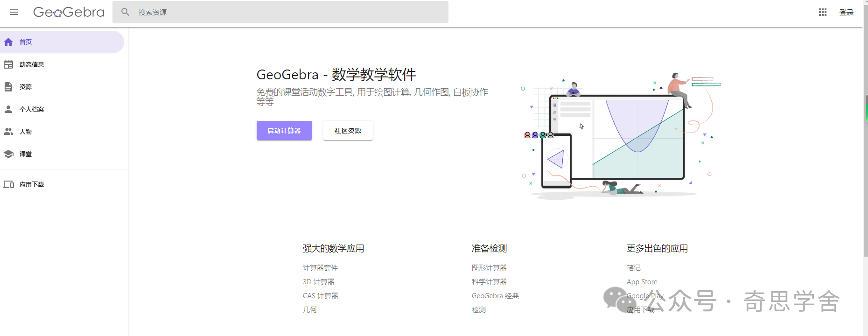Select 首页 in the sidebar
868x336 pixels.
(62, 42)
